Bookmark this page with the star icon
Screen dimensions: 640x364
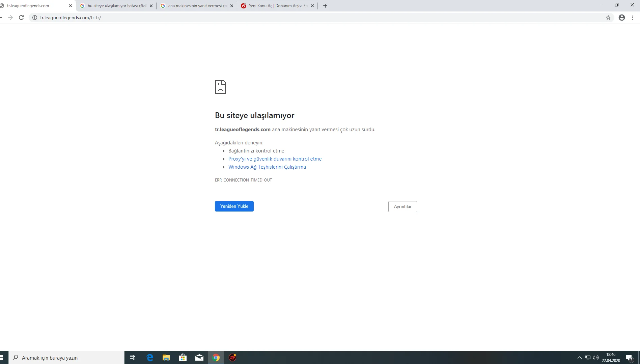[x=608, y=18]
